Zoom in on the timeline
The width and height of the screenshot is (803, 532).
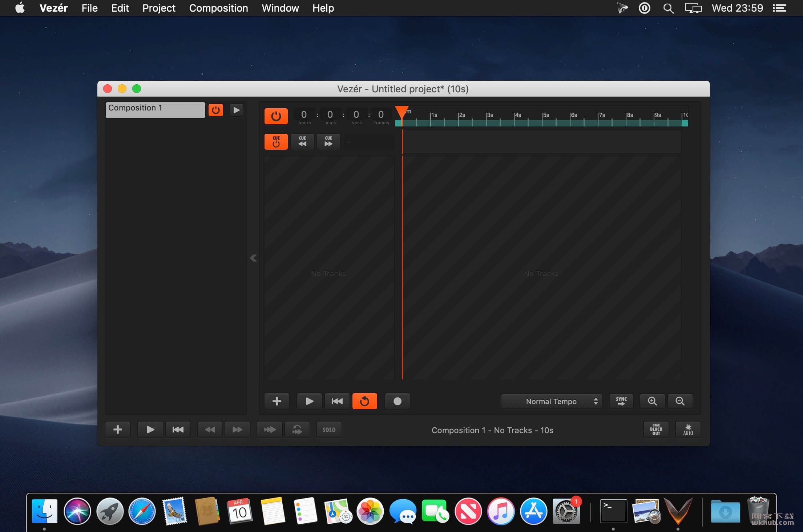653,401
